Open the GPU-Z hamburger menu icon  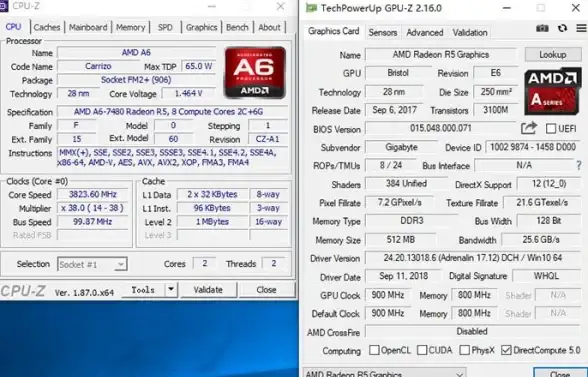(x=581, y=28)
